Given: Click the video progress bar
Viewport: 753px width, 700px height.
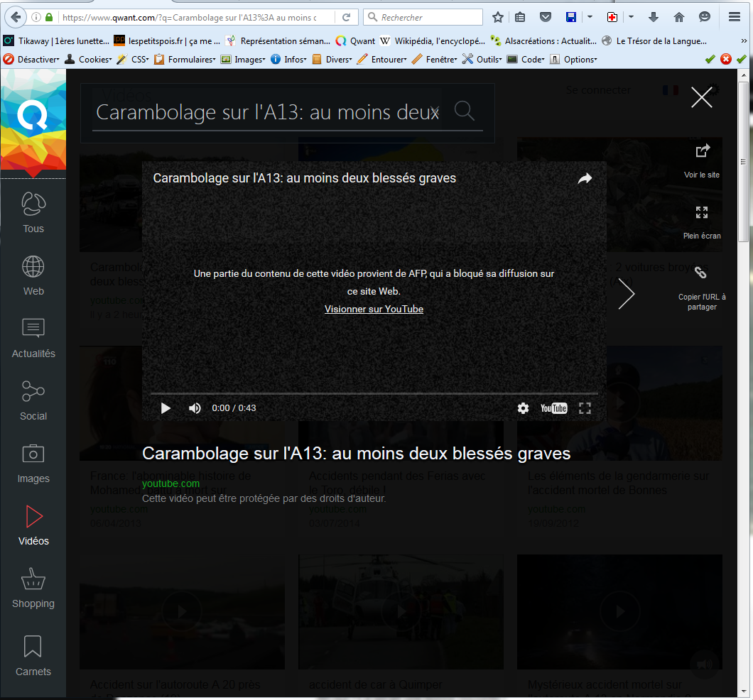Looking at the screenshot, I should [x=374, y=393].
